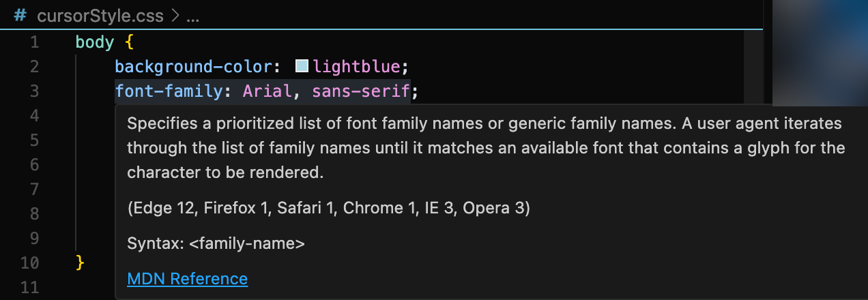Place cursor on background-color property
868x300 pixels.
(x=194, y=67)
